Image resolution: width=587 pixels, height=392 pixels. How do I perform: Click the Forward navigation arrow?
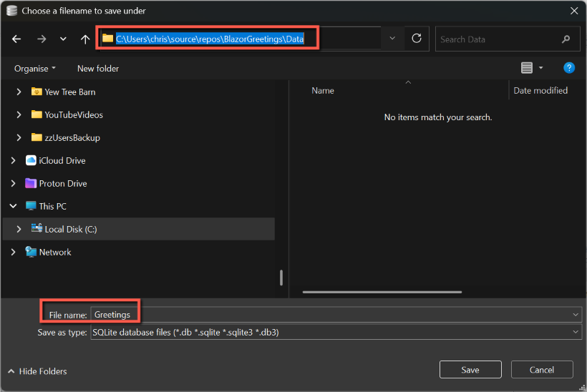click(41, 39)
